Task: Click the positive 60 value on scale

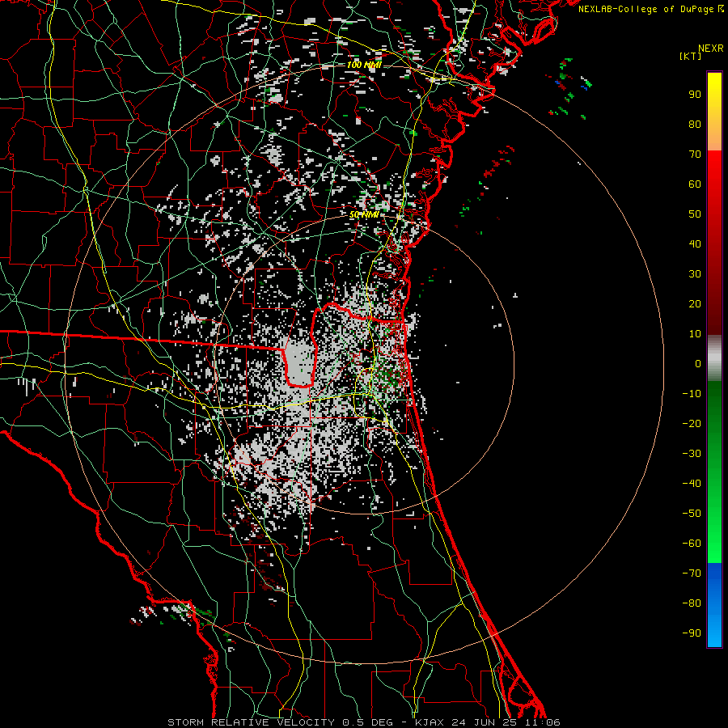Action: click(695, 184)
